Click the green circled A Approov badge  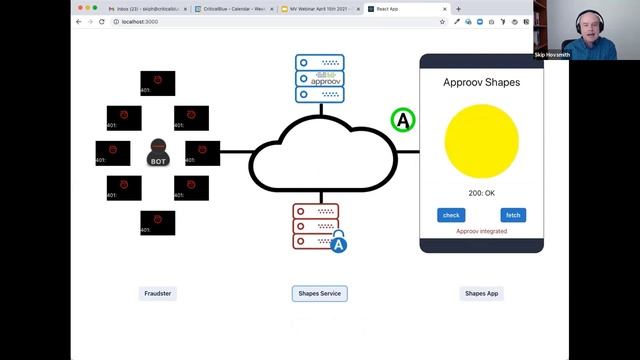pyautogui.click(x=403, y=120)
